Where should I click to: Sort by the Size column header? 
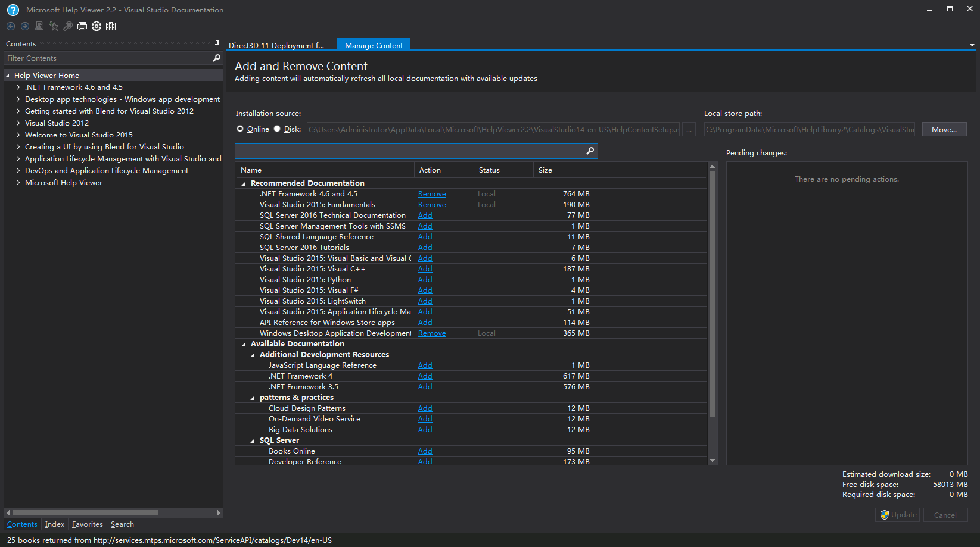click(563, 170)
